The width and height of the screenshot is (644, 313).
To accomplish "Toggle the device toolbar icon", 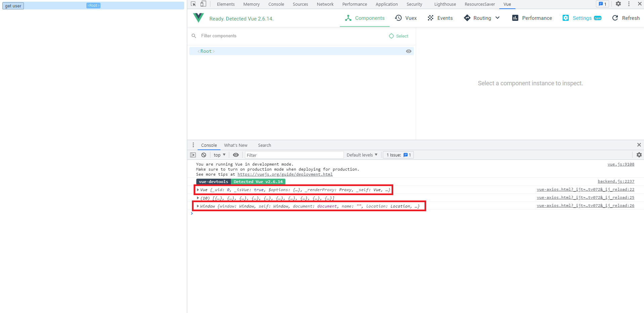I will 203,4.
